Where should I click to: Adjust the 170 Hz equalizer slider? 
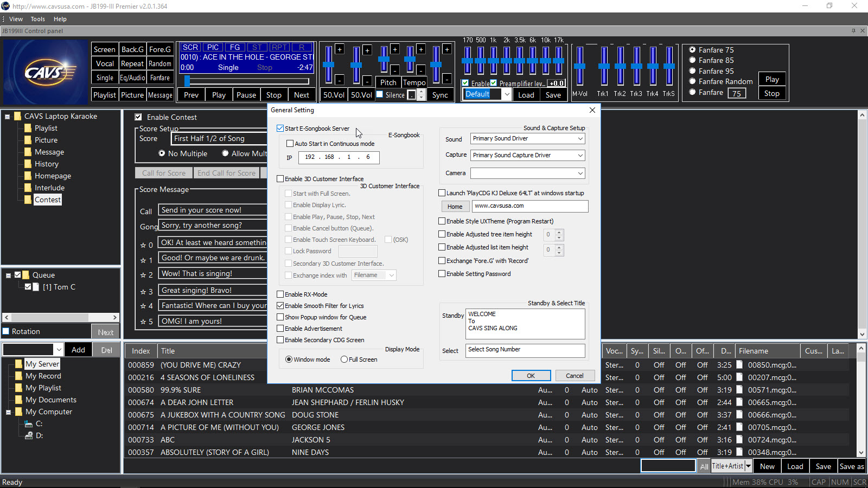(467, 60)
